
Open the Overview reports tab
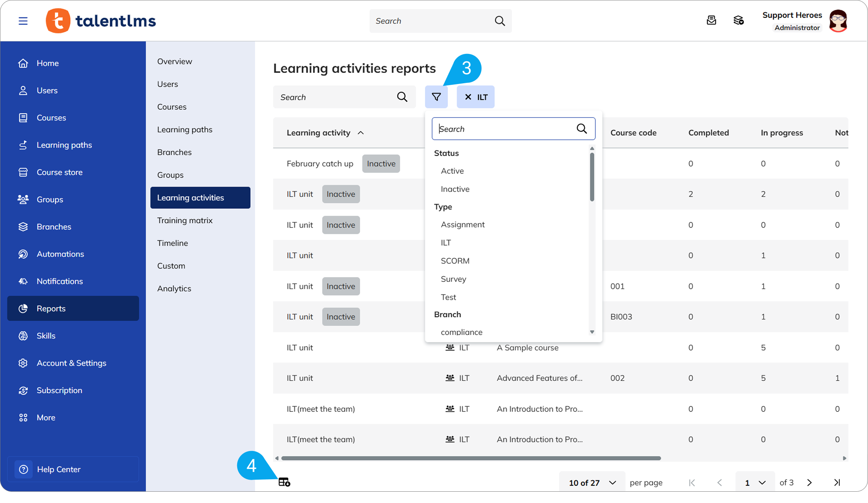[x=175, y=61]
